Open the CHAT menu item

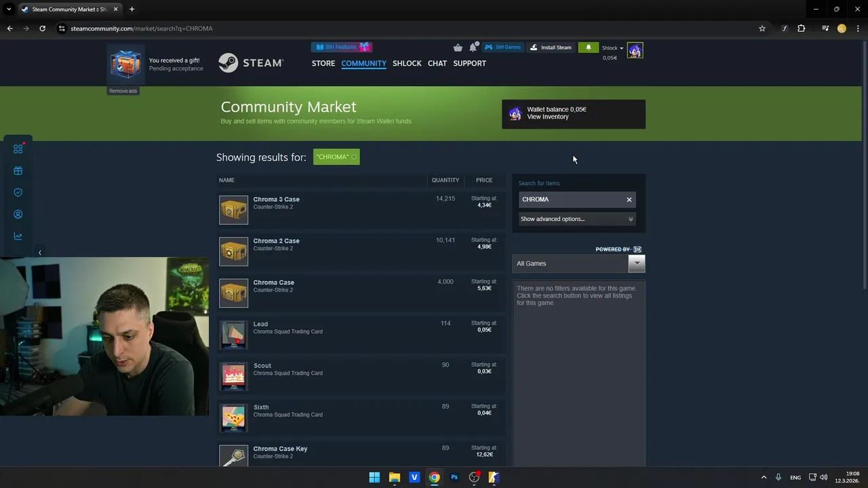pos(437,63)
